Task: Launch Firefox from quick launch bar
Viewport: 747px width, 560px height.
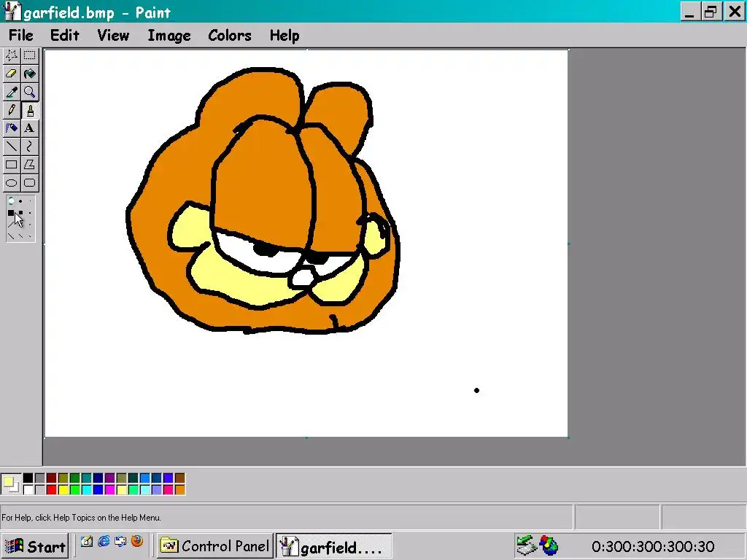Action: [137, 542]
